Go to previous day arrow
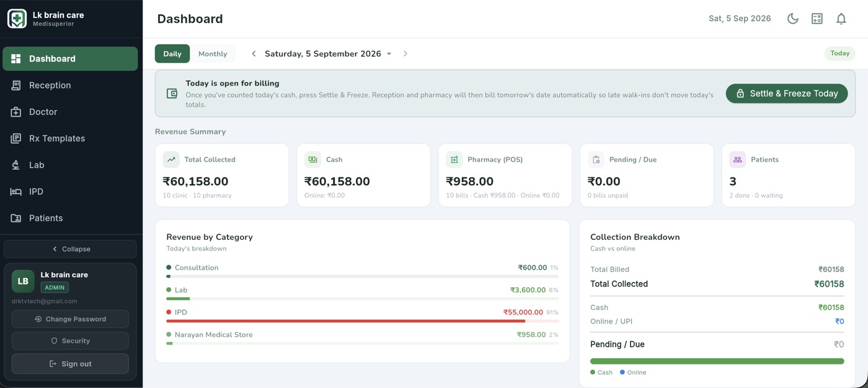Image resolution: width=868 pixels, height=388 pixels. click(254, 54)
